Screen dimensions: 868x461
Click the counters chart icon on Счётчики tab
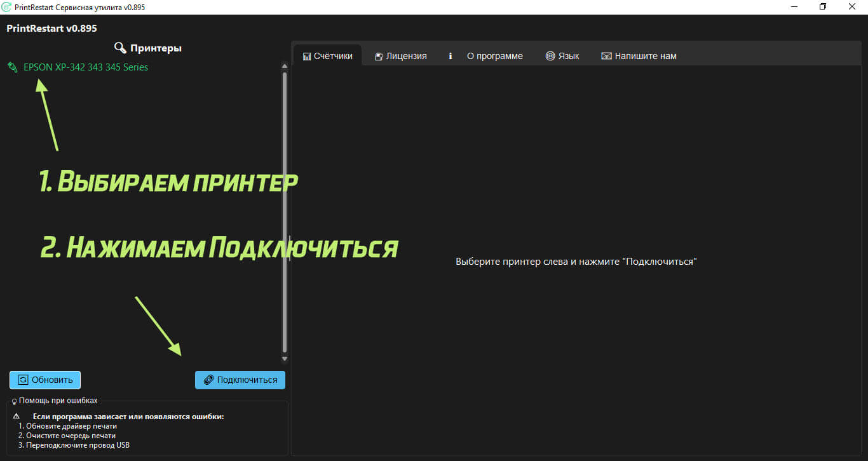point(307,56)
